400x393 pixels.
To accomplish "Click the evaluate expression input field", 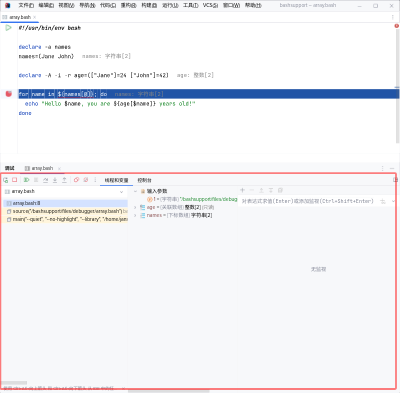I will (307, 201).
